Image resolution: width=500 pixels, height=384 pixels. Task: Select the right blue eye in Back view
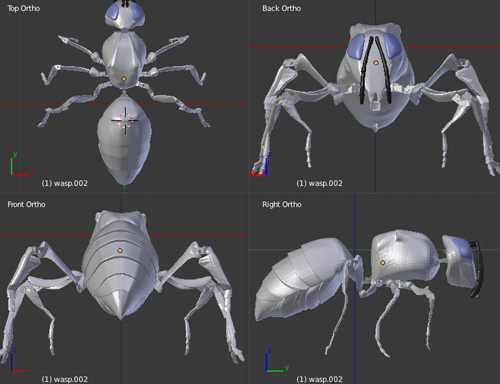tap(394, 45)
